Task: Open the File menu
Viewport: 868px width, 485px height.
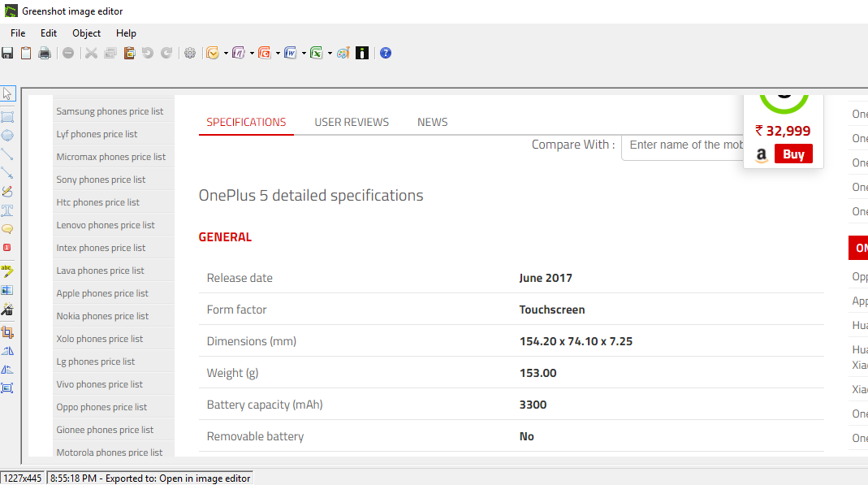Action: pyautogui.click(x=18, y=33)
